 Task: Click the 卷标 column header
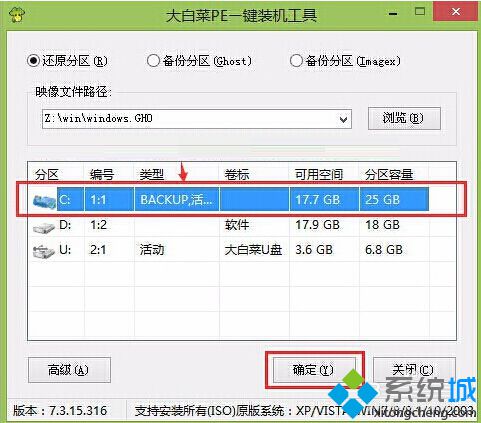(237, 175)
